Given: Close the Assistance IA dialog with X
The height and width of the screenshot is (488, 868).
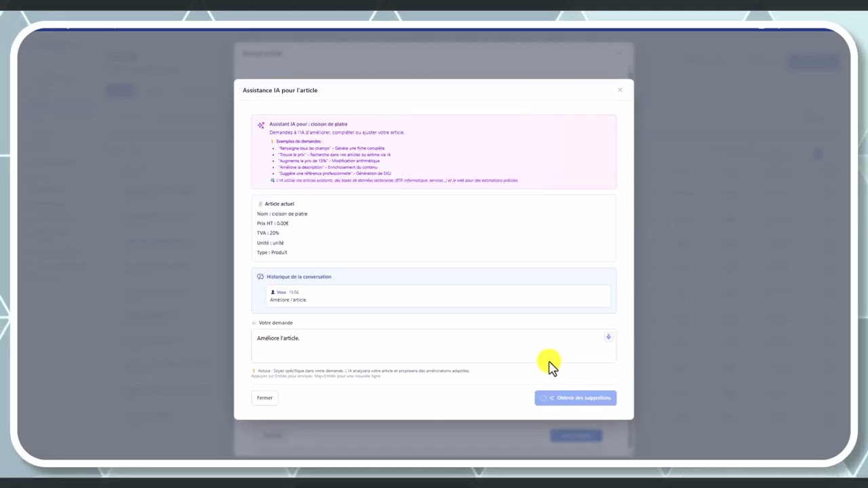Looking at the screenshot, I should [x=620, y=90].
